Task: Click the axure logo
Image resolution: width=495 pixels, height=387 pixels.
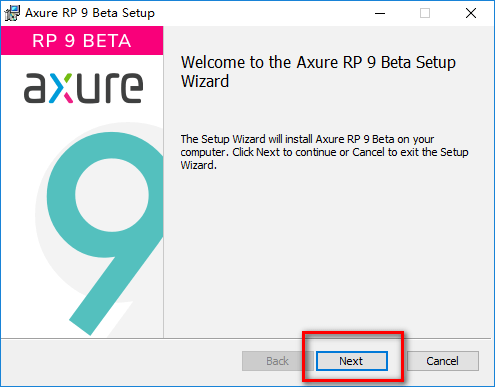Action: pos(83,88)
